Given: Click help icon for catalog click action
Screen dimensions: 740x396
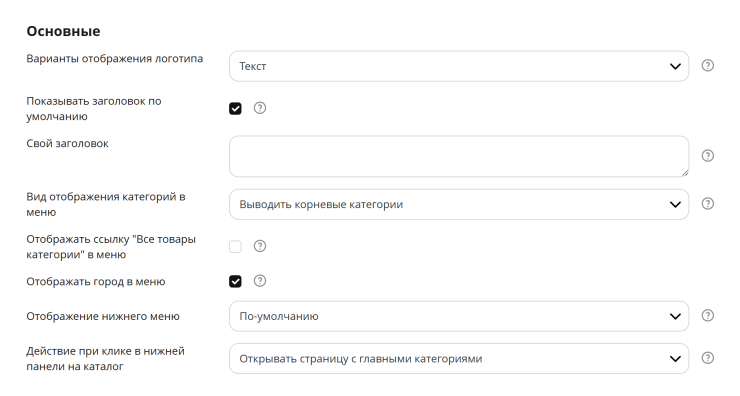Looking at the screenshot, I should (x=707, y=358).
